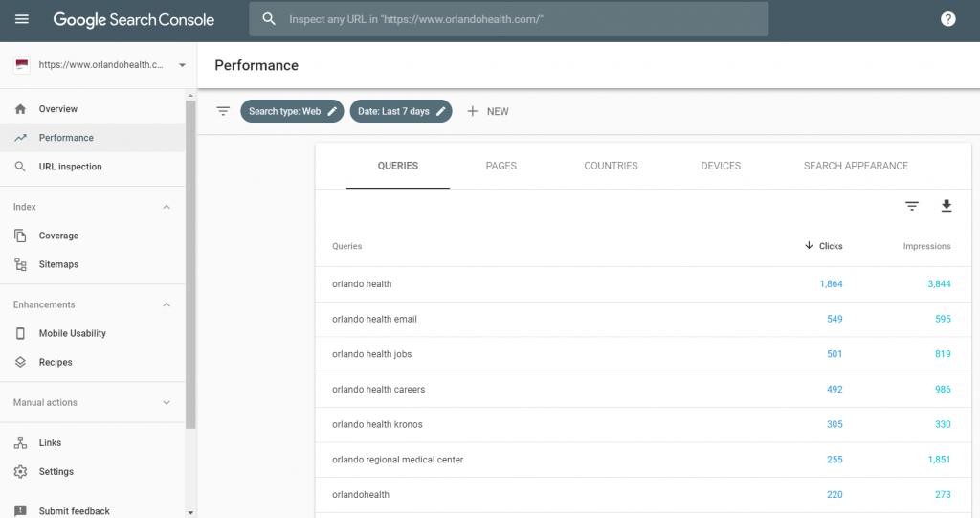
Task: Click the filter icon beside Search type chip
Action: tap(223, 111)
